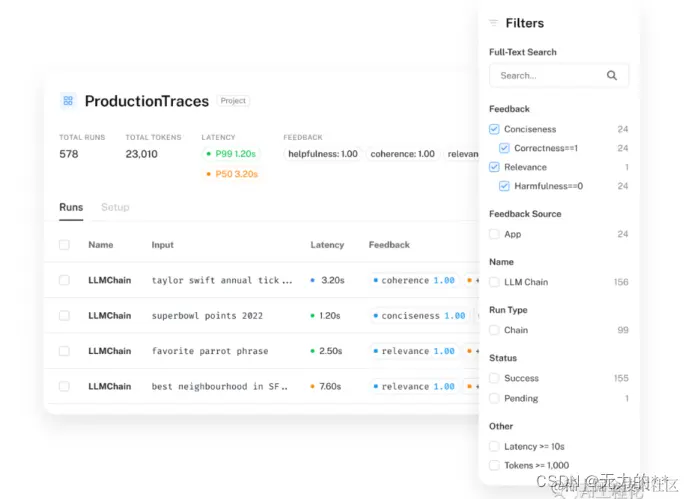The height and width of the screenshot is (499, 684).
Task: Click the Full-Text Search input field
Action: click(x=559, y=75)
